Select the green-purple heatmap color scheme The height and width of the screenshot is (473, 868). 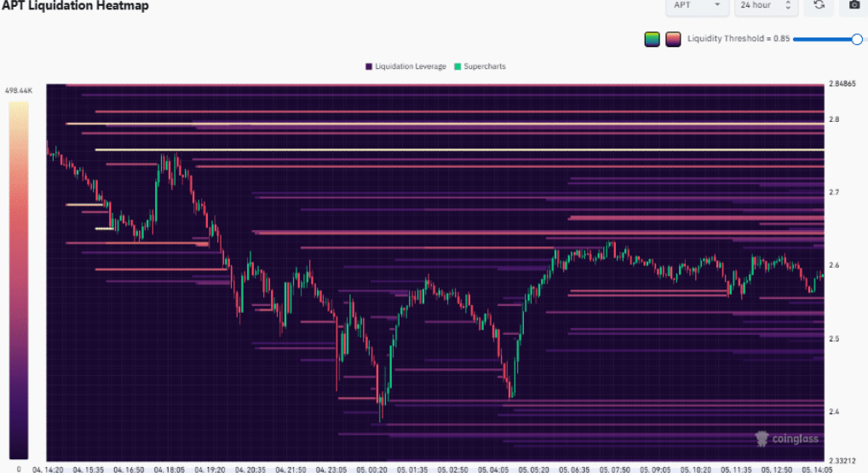tap(652, 39)
